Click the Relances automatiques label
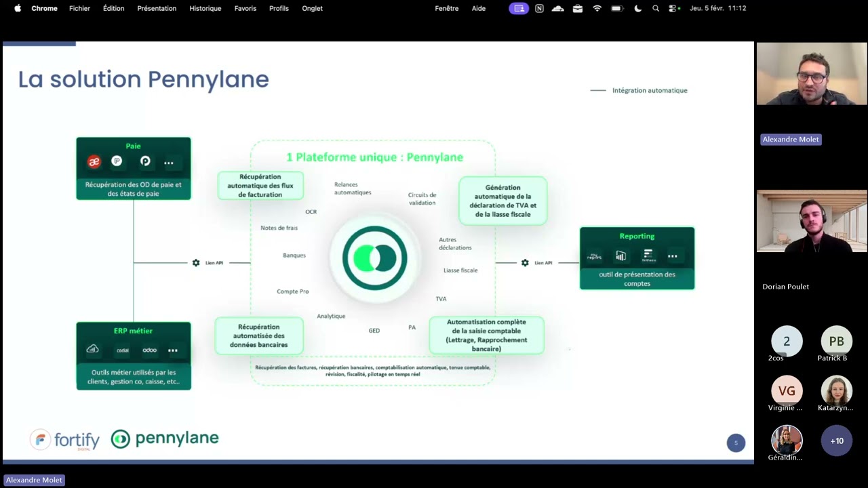Image resolution: width=868 pixels, height=488 pixels. tap(353, 188)
